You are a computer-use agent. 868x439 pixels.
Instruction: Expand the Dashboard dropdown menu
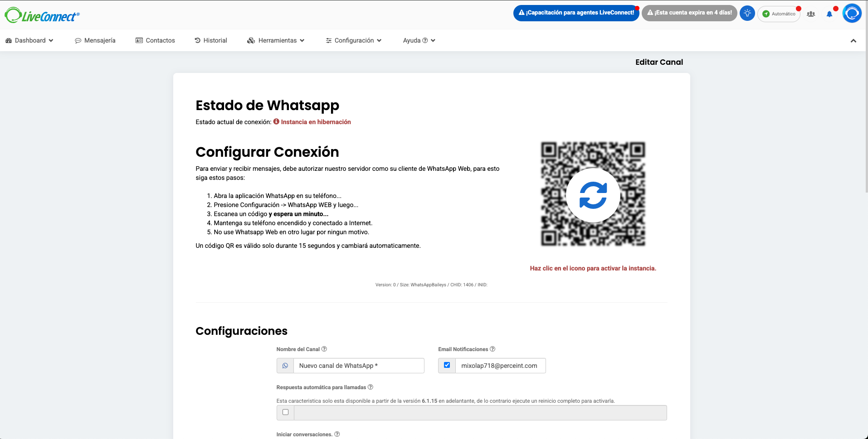(x=29, y=40)
